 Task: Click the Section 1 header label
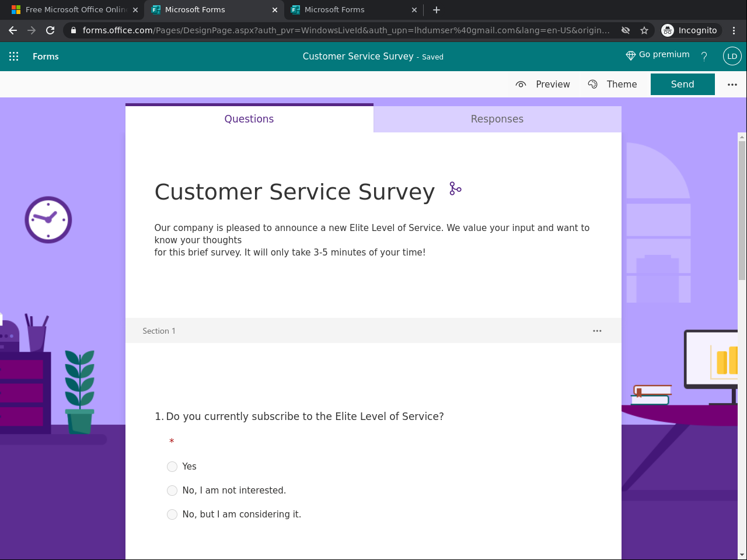tap(159, 331)
